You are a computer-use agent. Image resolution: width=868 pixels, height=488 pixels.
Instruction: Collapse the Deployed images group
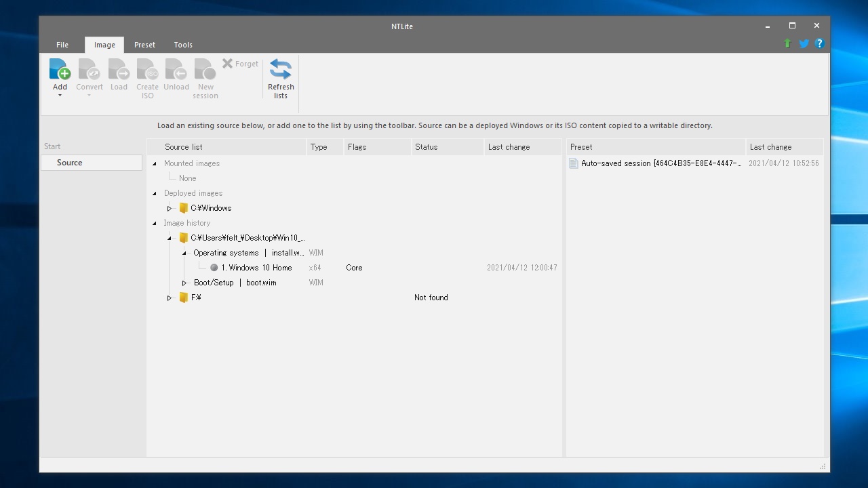(155, 193)
